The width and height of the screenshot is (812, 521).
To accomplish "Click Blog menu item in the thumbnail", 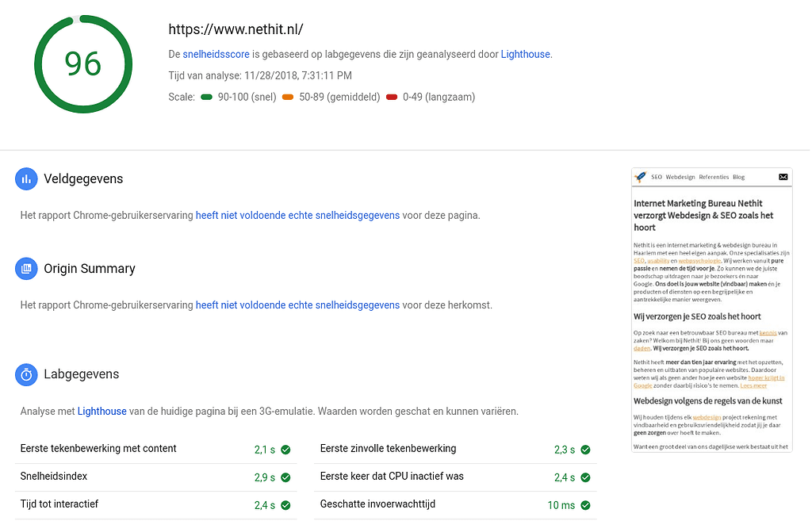I will point(738,177).
